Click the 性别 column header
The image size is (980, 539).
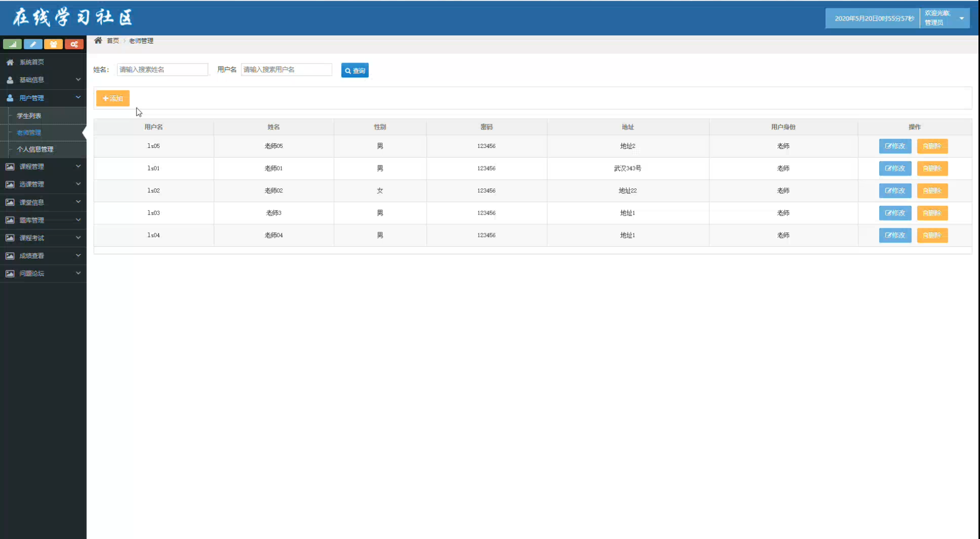pos(380,127)
